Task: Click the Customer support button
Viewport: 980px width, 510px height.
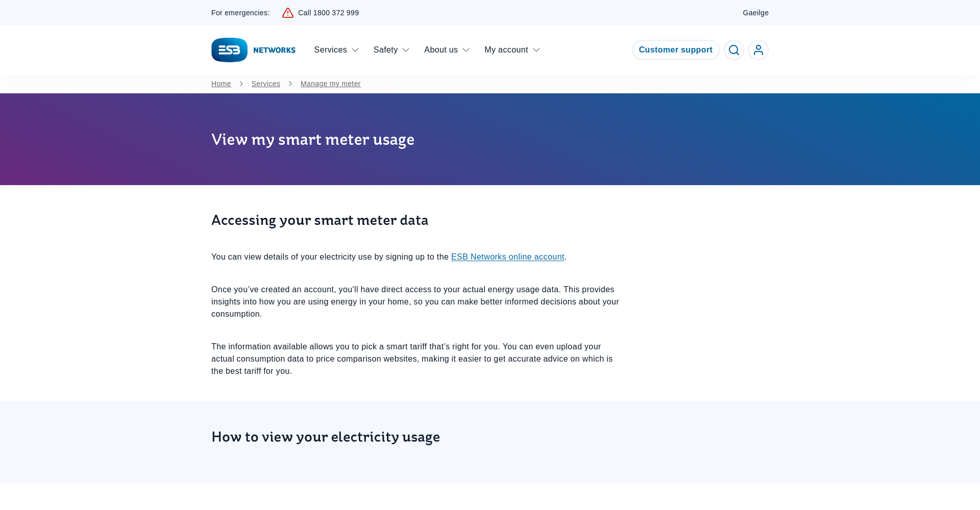Action: click(675, 50)
